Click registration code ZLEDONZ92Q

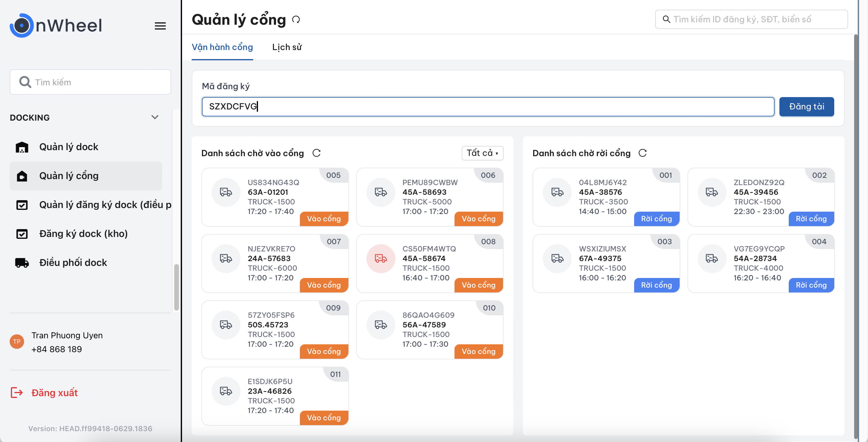pos(759,182)
